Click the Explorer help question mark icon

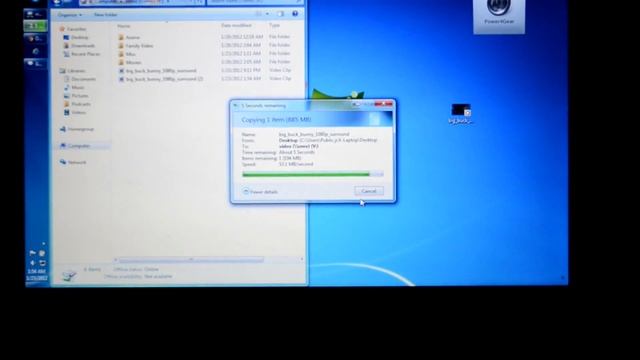(x=295, y=14)
